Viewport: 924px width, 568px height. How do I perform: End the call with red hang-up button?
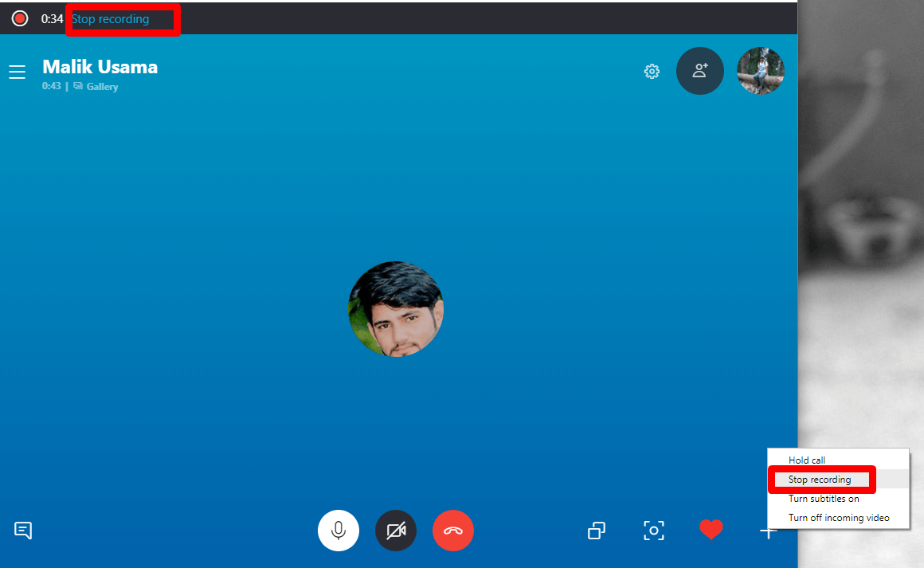point(453,531)
